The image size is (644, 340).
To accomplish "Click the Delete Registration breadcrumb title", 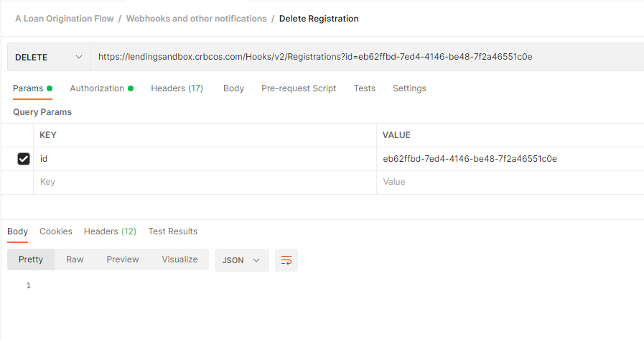I will pyautogui.click(x=319, y=19).
